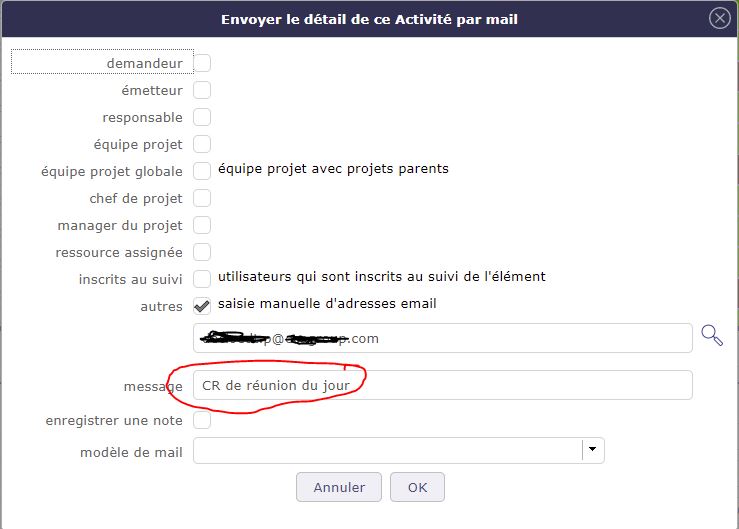739x529 pixels.
Task: Close the mail dialog with X icon
Action: (718, 18)
